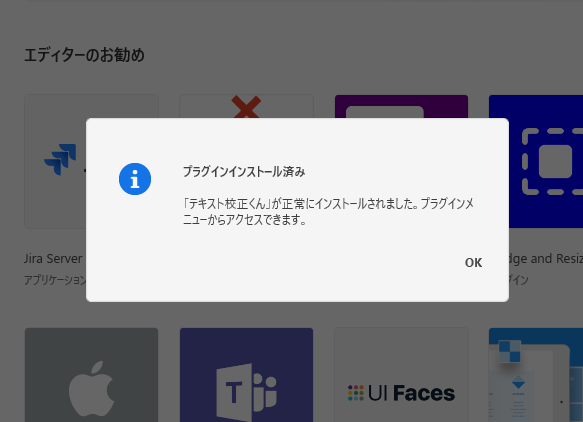
Task: Click the white rounded shape on purple card
Action: coord(385,112)
